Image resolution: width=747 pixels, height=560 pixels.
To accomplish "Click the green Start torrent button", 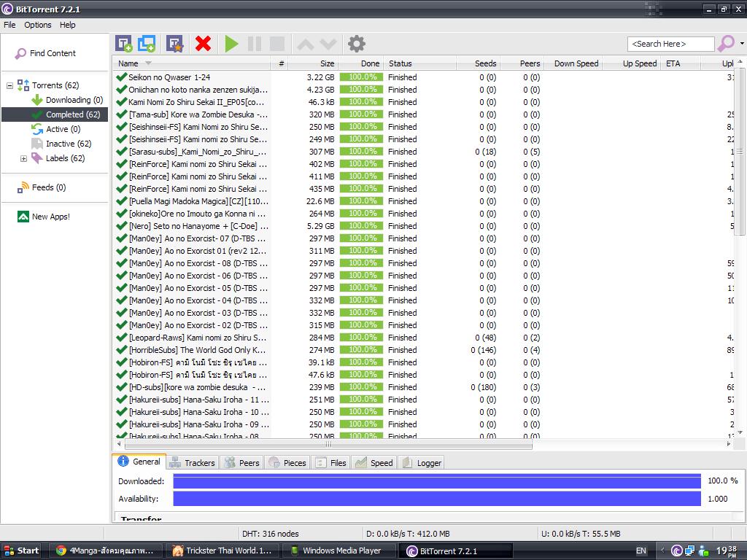I will (x=231, y=44).
